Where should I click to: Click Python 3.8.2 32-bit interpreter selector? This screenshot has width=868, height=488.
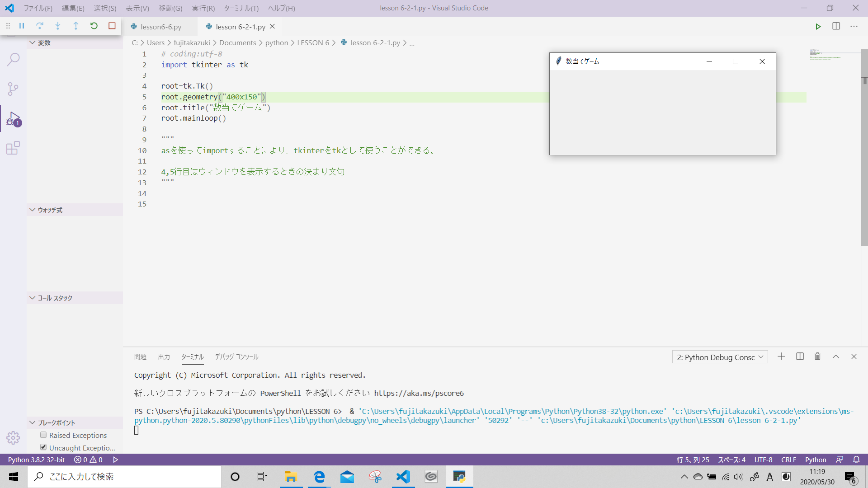pyautogui.click(x=36, y=460)
